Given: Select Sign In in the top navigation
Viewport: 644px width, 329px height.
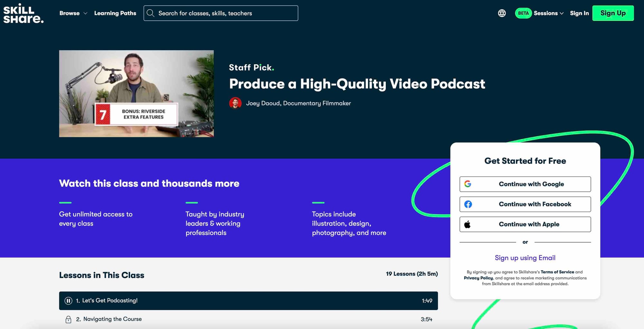Looking at the screenshot, I should (579, 13).
